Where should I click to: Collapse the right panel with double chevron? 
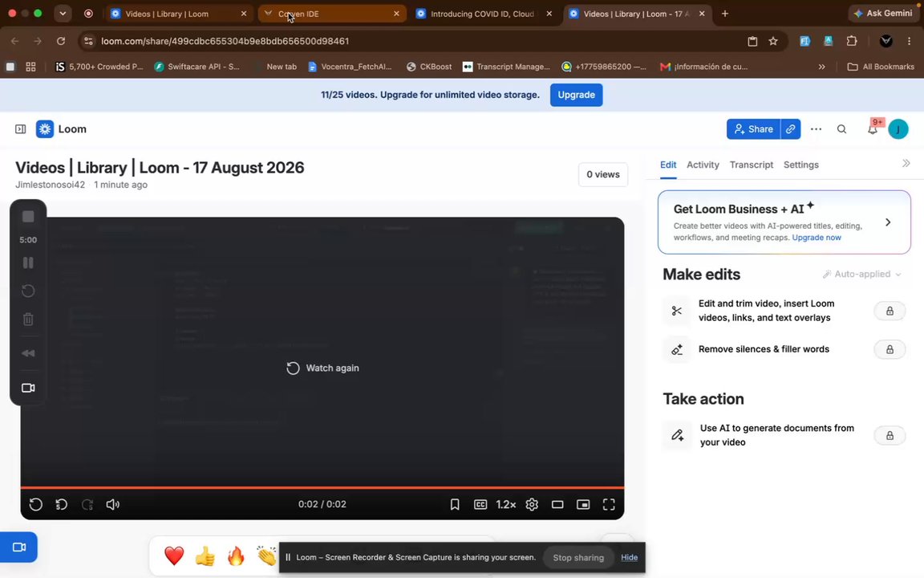pos(906,164)
